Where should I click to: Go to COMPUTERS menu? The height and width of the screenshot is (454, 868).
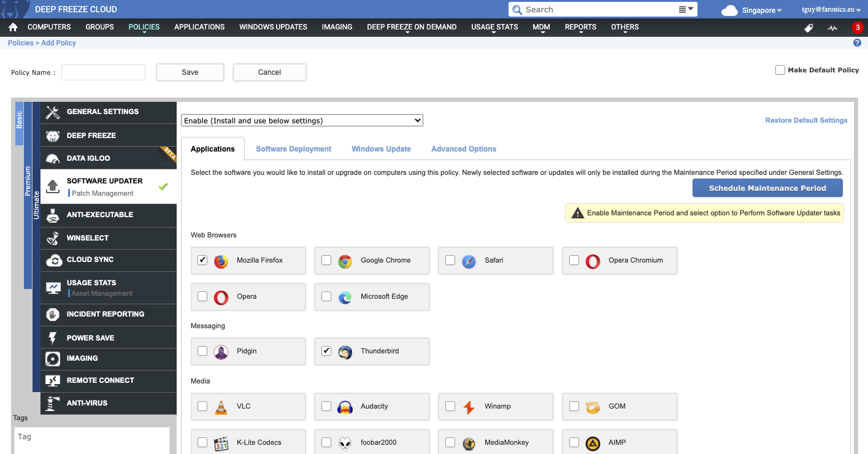click(49, 27)
